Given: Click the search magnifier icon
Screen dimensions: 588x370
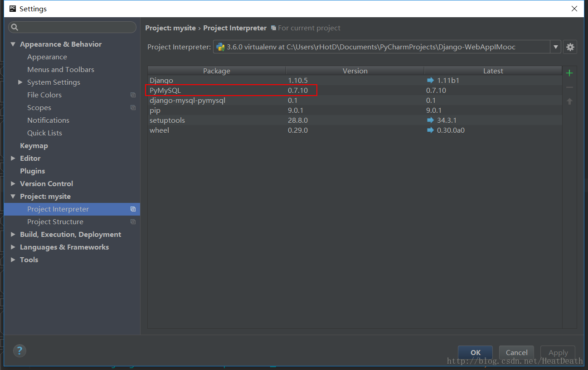Looking at the screenshot, I should coord(15,27).
